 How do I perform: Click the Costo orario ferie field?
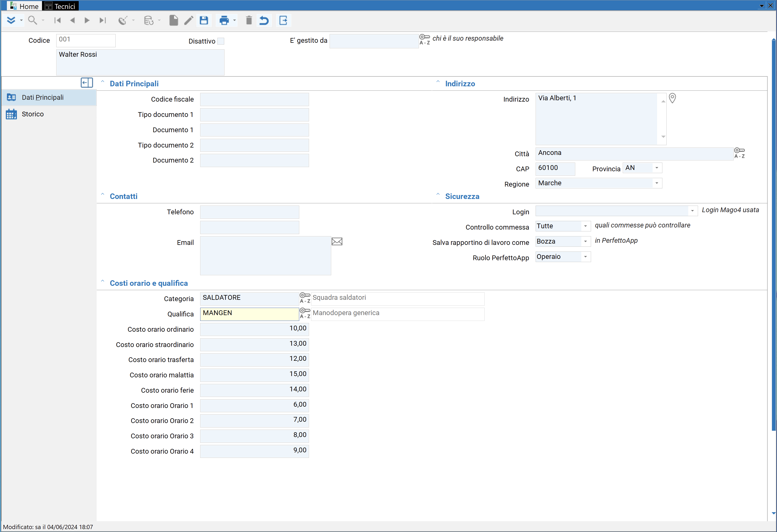(x=254, y=390)
